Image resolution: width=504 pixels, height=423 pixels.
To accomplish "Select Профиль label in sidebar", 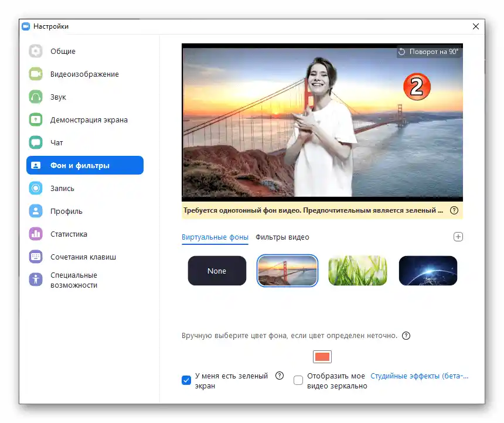I will 66,211.
